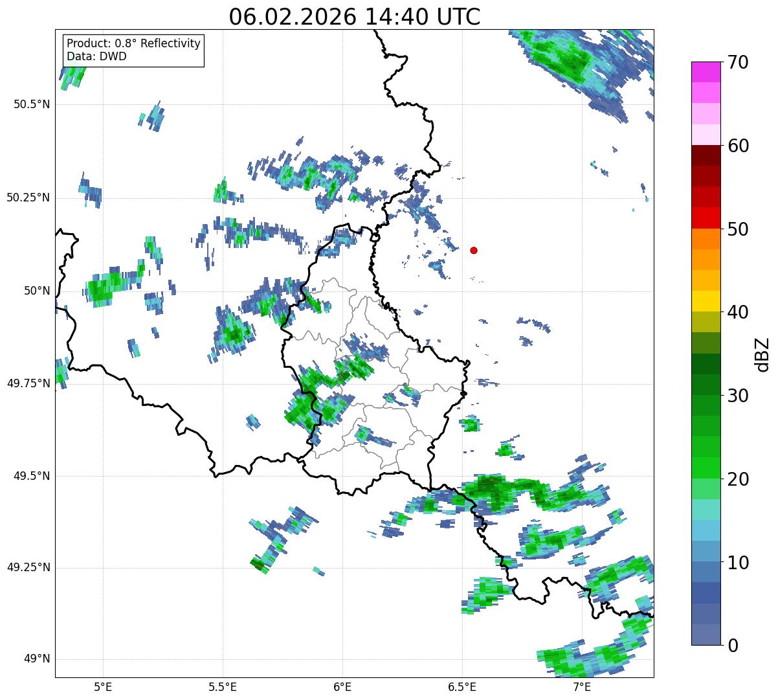Click the "Product: 0.8° Reflectivity" label
Viewport: 778px width, 700px height.
[134, 43]
